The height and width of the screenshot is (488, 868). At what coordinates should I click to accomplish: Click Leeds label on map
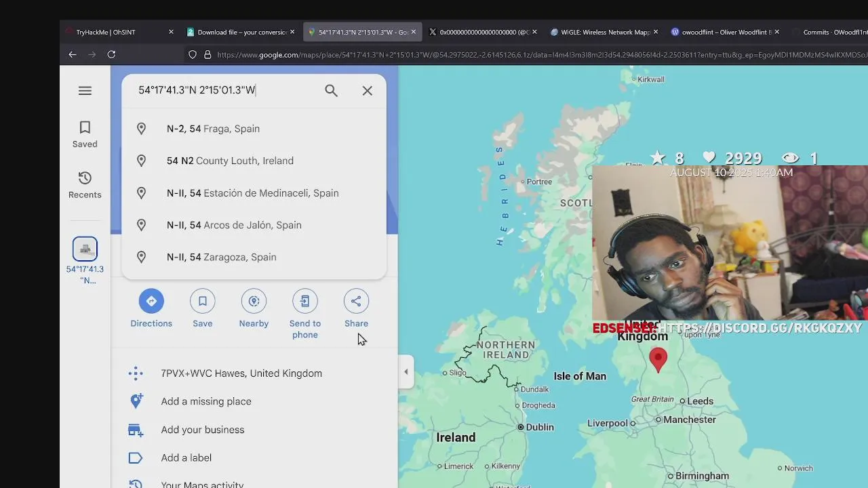coord(700,401)
